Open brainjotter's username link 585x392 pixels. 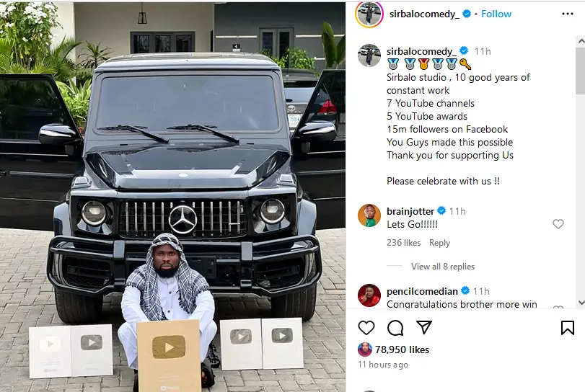pyautogui.click(x=410, y=211)
